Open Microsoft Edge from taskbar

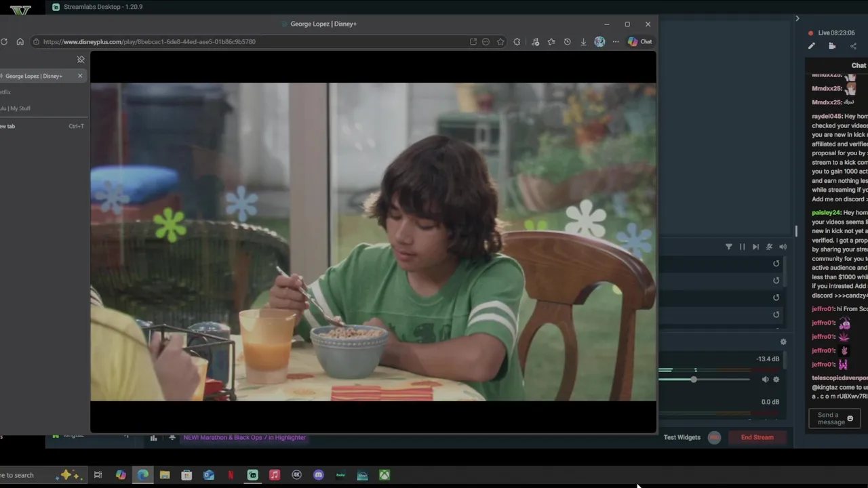[142, 475]
